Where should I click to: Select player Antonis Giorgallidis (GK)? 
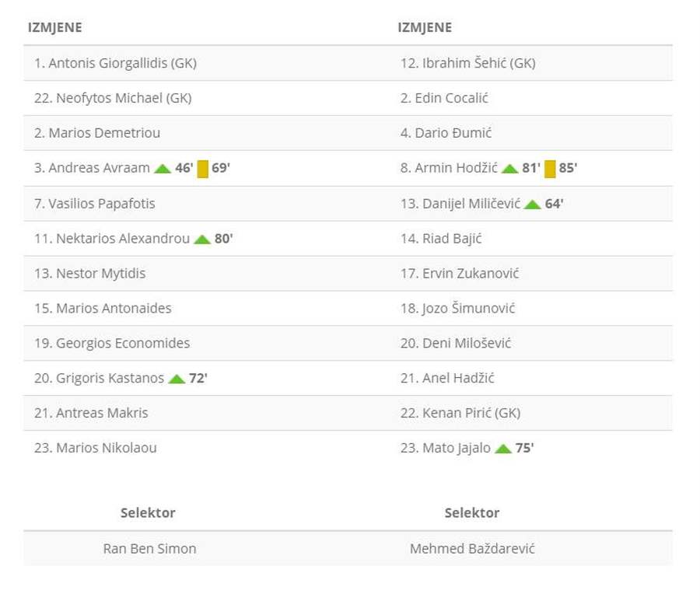115,64
